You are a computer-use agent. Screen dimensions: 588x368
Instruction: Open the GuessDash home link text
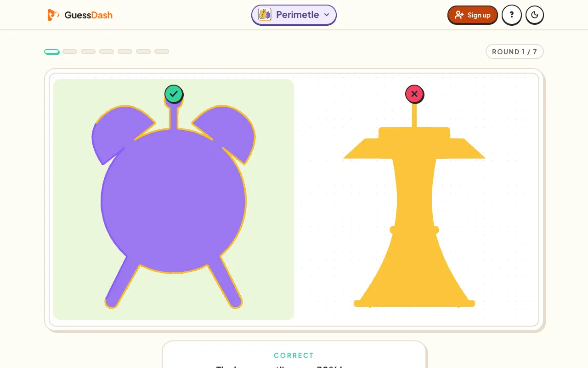tap(88, 15)
